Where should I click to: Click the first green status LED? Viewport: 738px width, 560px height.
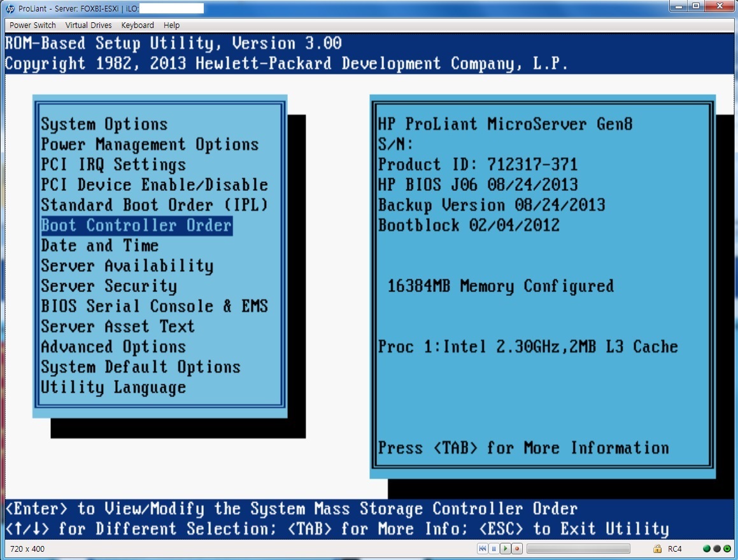click(706, 549)
